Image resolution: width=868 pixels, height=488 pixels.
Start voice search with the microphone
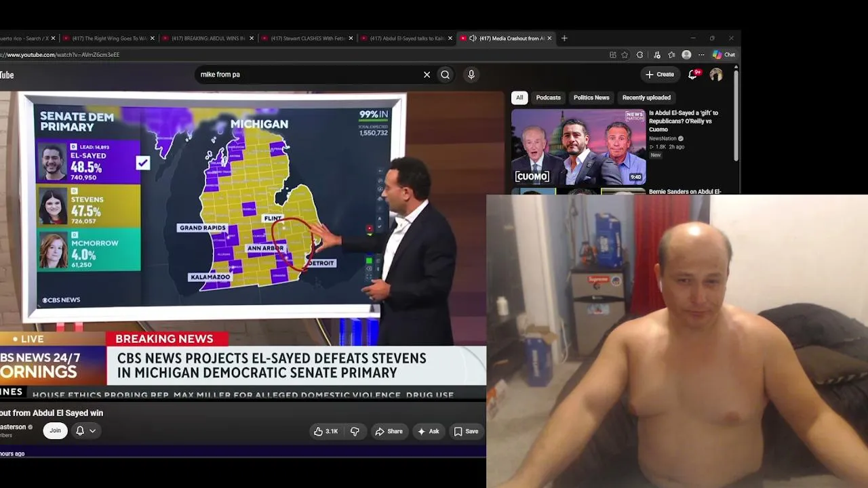click(x=471, y=75)
